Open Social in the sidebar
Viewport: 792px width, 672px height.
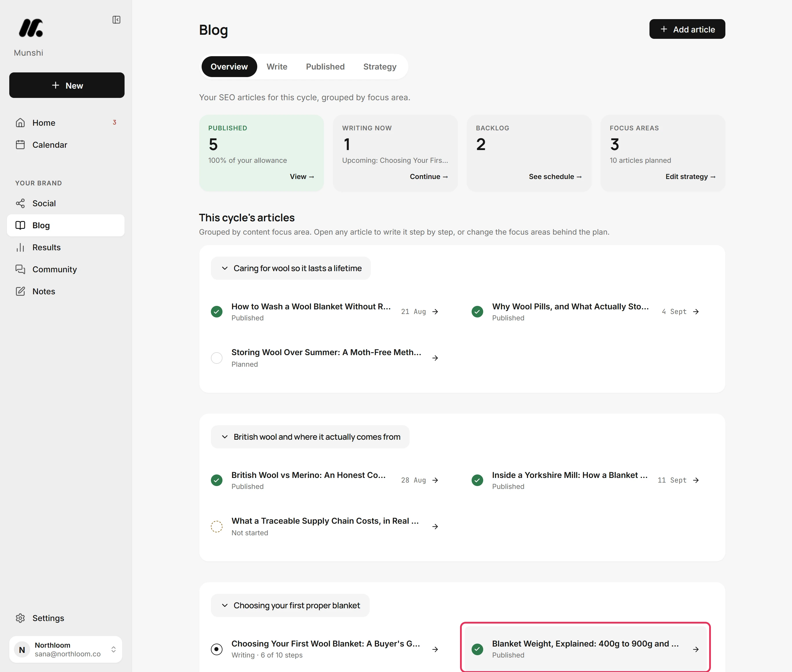click(66, 203)
